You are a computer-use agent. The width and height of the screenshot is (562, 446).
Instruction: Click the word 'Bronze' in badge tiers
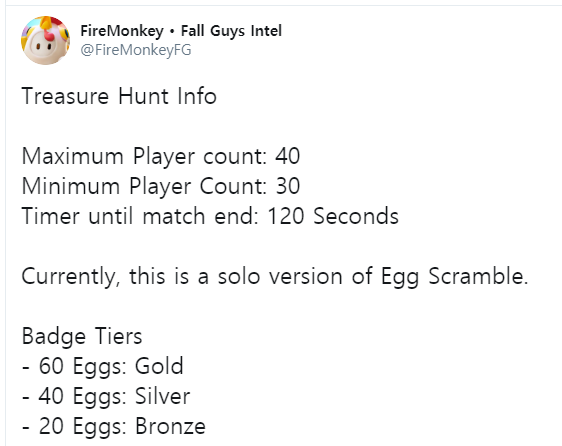tap(171, 426)
